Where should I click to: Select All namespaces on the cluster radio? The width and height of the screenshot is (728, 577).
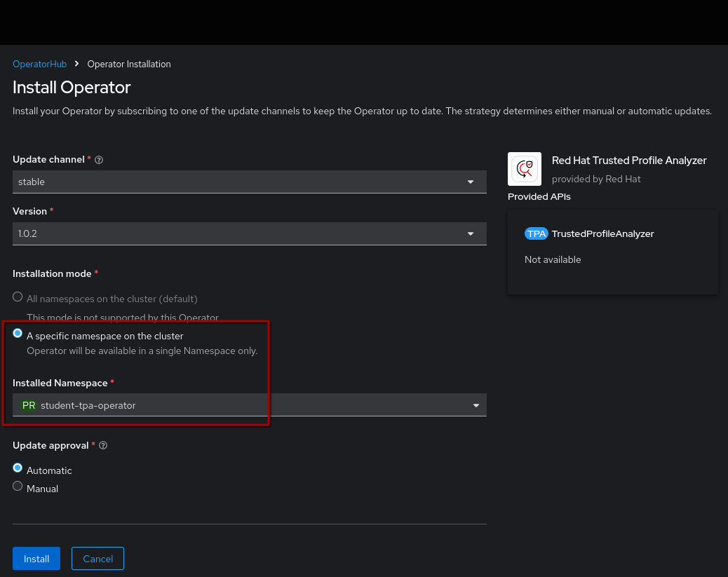(x=18, y=297)
